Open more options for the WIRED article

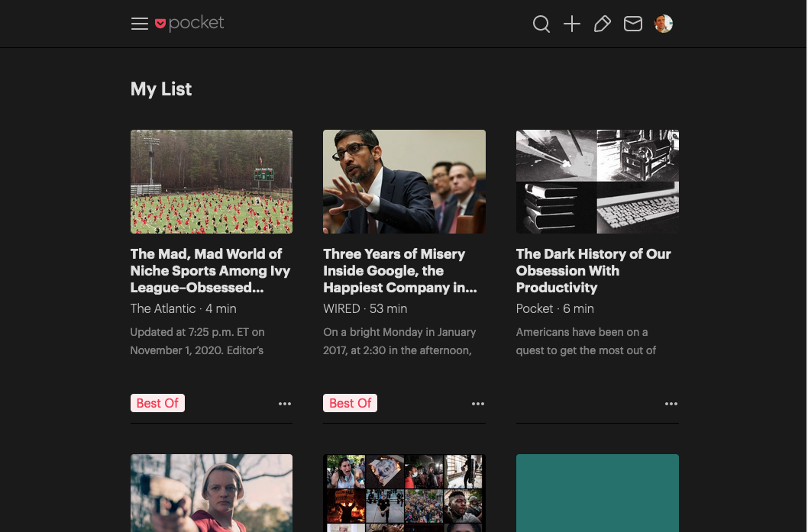(x=477, y=404)
